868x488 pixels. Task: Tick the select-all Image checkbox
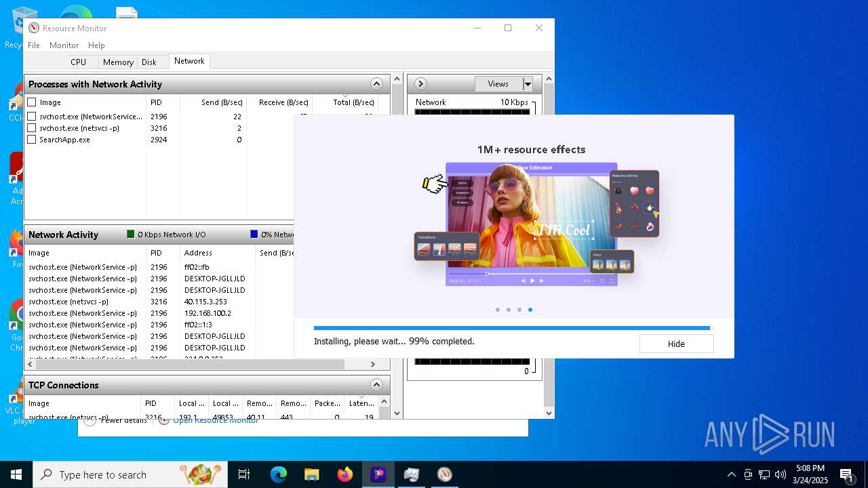[32, 102]
